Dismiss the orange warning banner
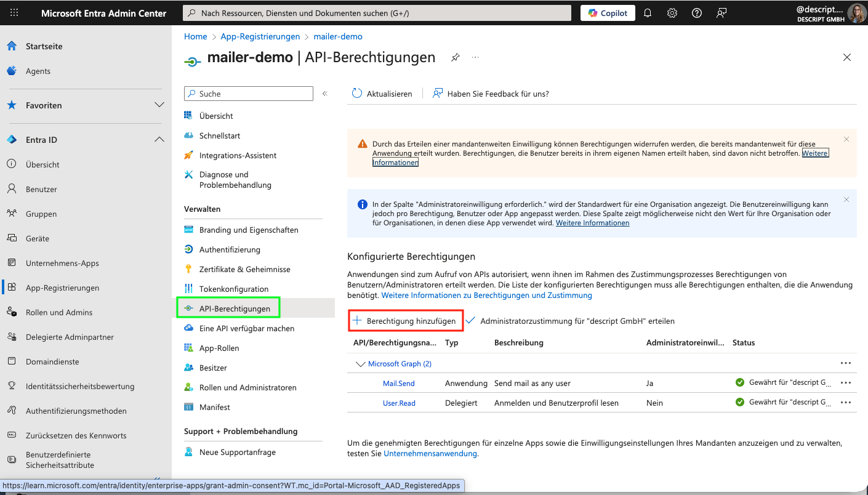Image resolution: width=868 pixels, height=495 pixels. click(x=846, y=139)
